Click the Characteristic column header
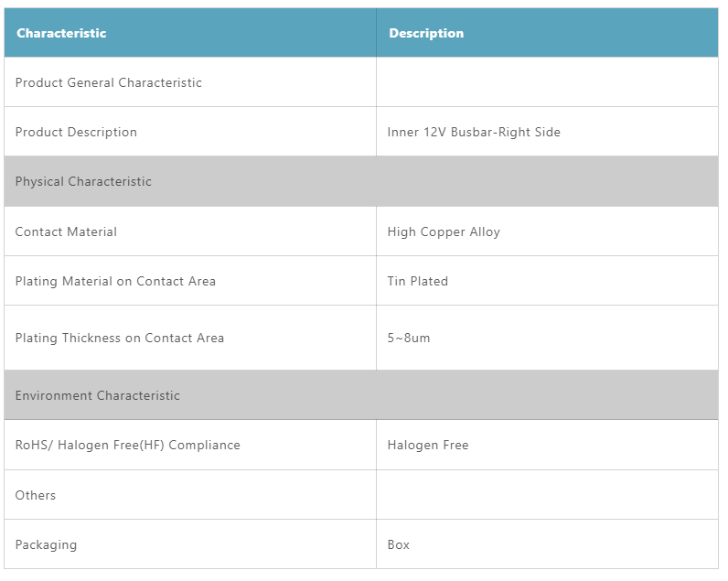The width and height of the screenshot is (728, 581). pyautogui.click(x=61, y=33)
